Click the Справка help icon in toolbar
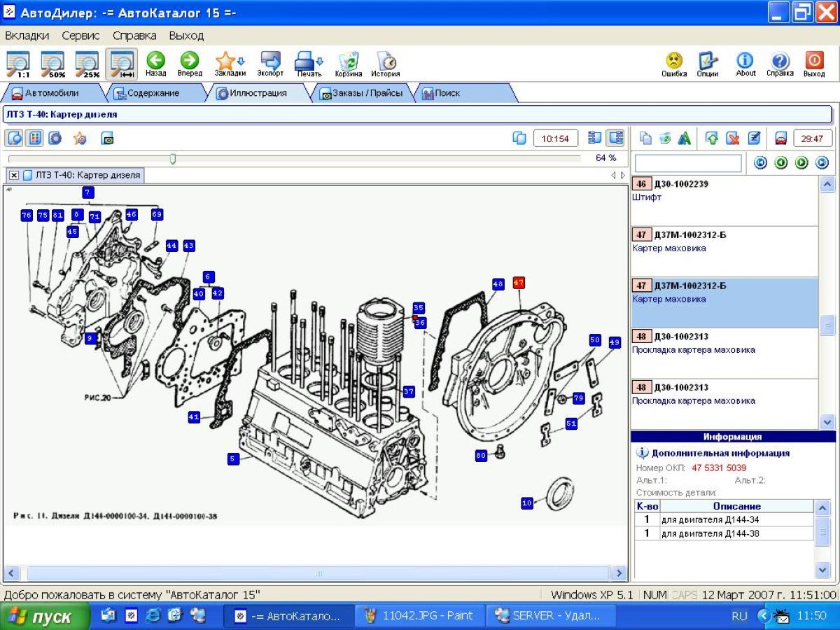The height and width of the screenshot is (630, 840). point(780,62)
